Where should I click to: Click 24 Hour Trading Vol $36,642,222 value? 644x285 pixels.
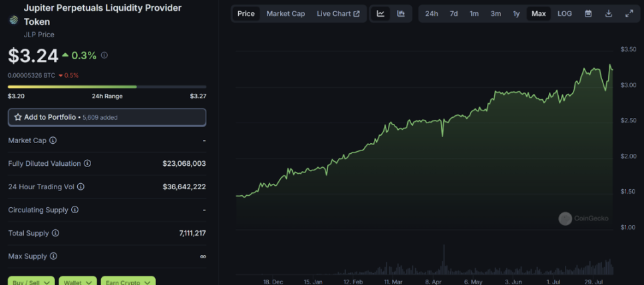pyautogui.click(x=184, y=186)
